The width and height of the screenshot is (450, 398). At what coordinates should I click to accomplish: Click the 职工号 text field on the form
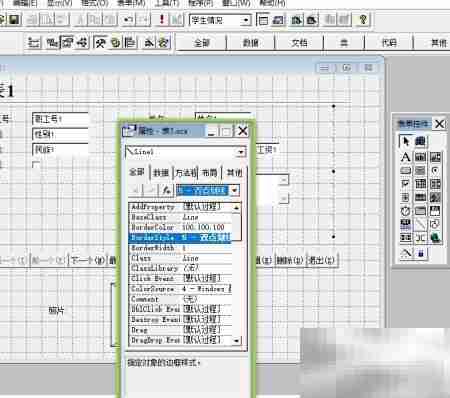tap(60, 119)
